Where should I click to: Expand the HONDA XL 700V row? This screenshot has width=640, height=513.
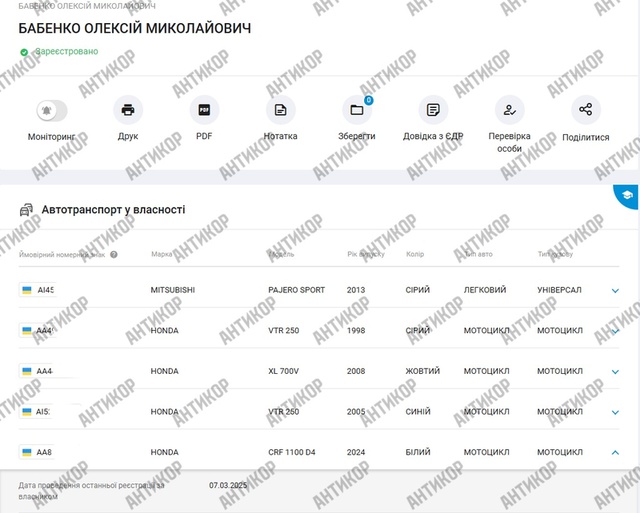click(x=615, y=372)
